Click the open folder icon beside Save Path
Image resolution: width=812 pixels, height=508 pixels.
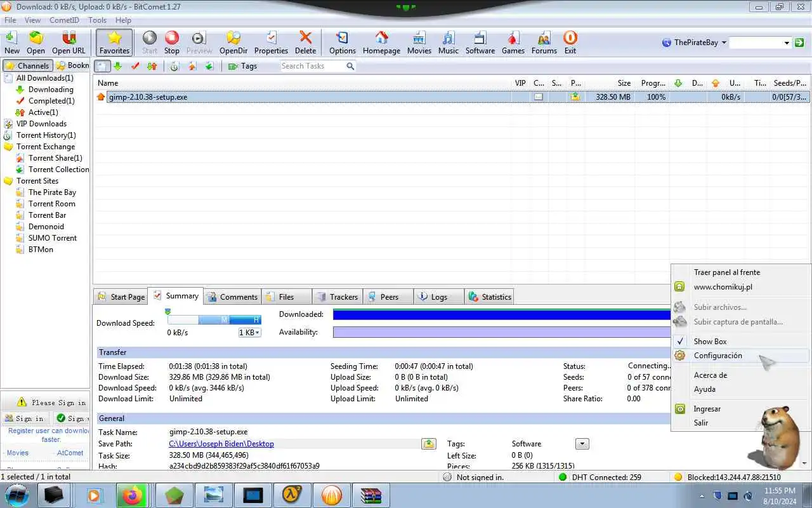(x=429, y=444)
